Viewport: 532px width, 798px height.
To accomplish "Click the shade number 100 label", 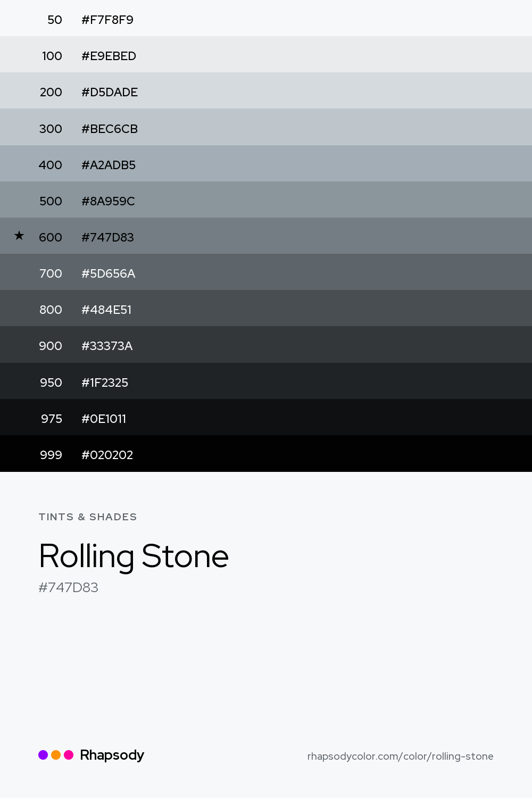I will [x=52, y=56].
